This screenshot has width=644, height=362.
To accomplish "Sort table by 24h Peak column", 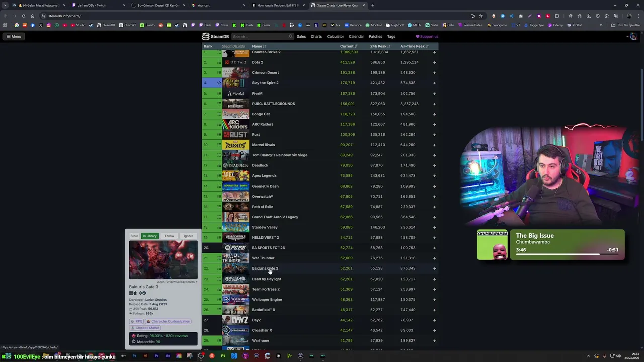I will (x=380, y=46).
